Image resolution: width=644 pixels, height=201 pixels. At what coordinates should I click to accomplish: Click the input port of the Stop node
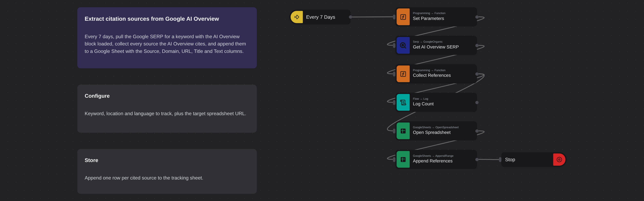[500, 160]
